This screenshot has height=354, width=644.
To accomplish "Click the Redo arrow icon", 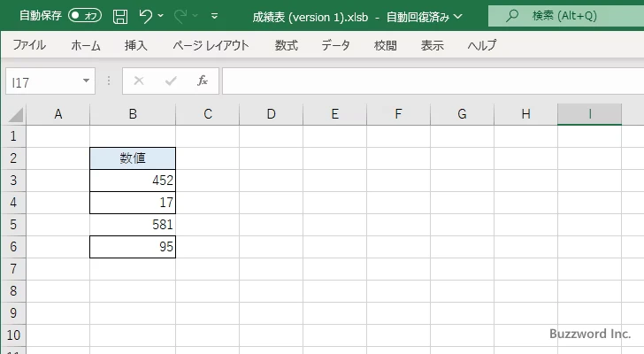I will [x=180, y=16].
